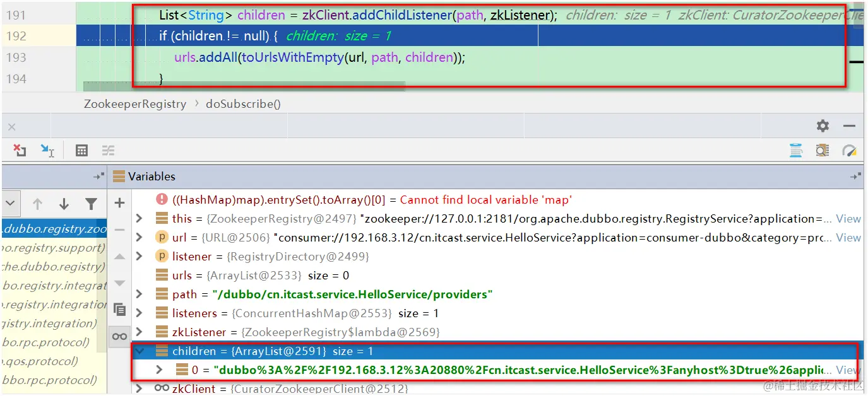Toggle the frames filter funnel icon

coord(91,204)
